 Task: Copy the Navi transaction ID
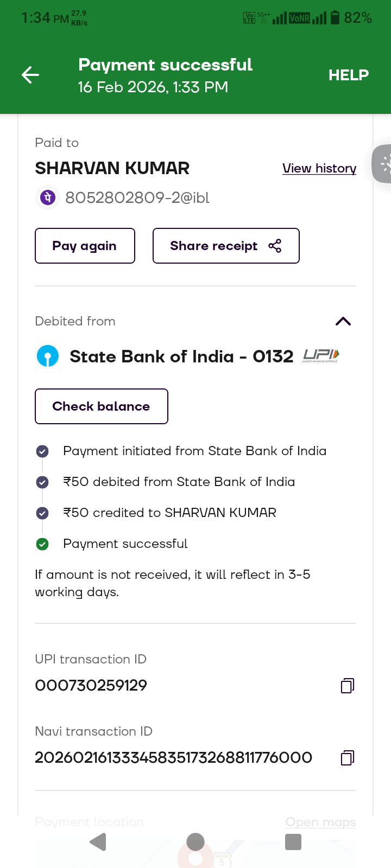348,758
